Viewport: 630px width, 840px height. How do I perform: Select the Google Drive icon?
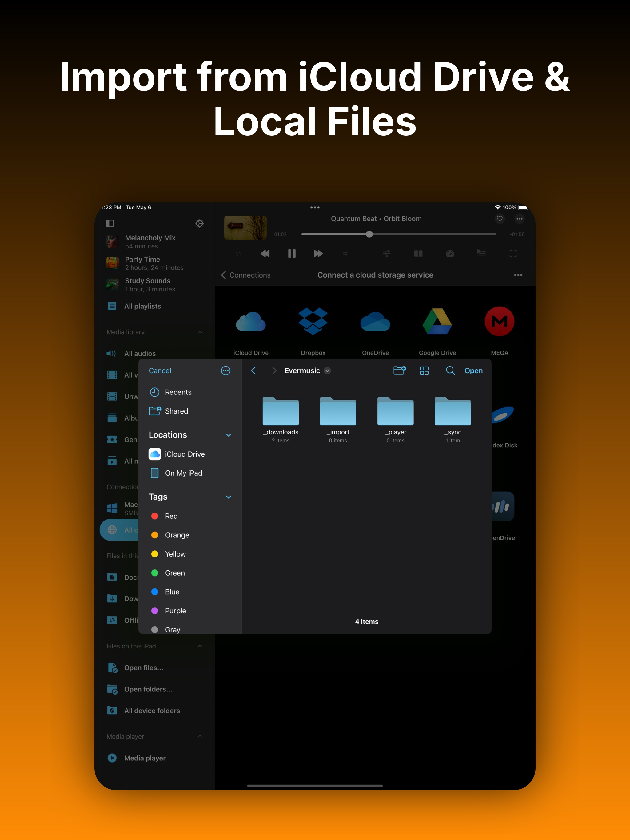point(437,322)
